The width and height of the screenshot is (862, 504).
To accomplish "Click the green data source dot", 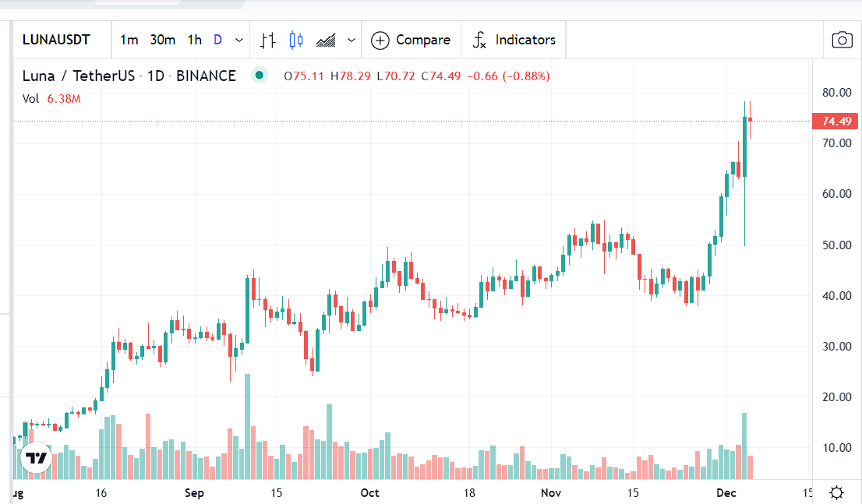I will coord(258,76).
